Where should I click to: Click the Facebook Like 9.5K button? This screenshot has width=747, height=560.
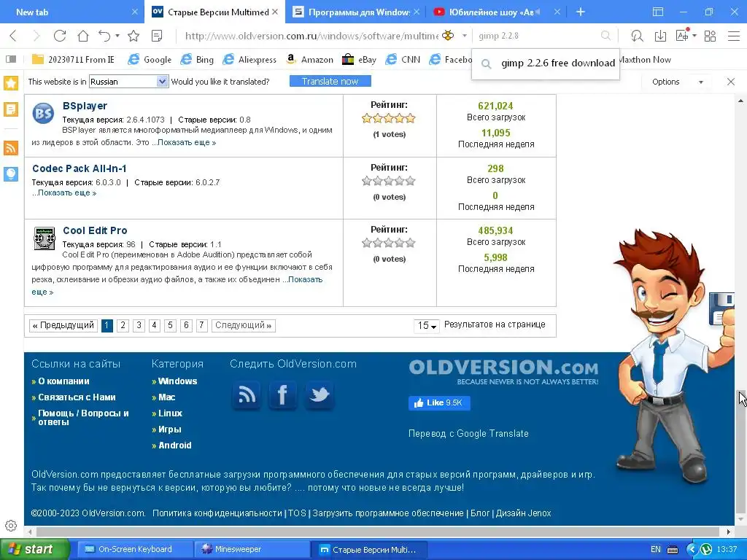pyautogui.click(x=439, y=402)
